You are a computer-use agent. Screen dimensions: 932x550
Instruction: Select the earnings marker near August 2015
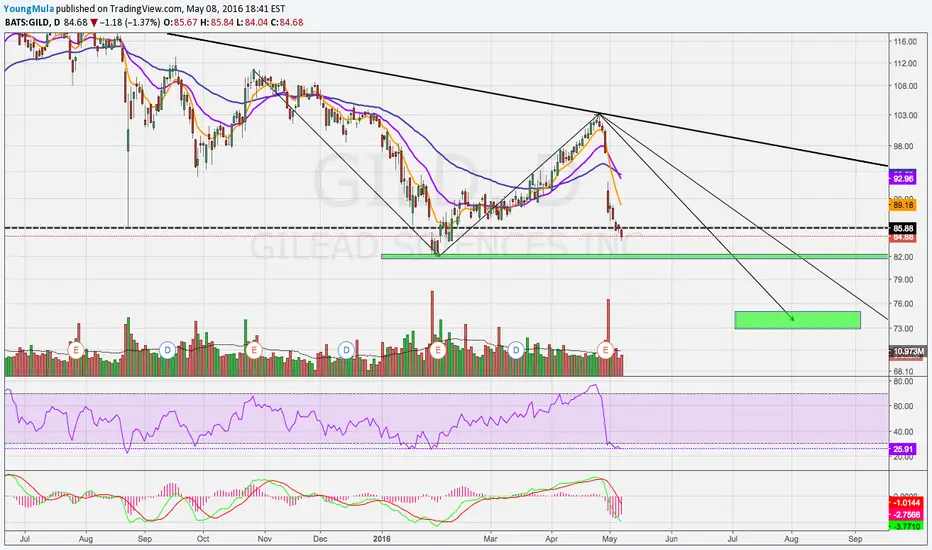75,350
